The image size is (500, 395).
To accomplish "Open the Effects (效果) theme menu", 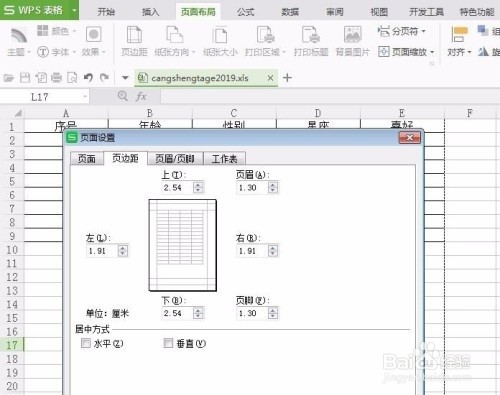I will coord(94,43).
